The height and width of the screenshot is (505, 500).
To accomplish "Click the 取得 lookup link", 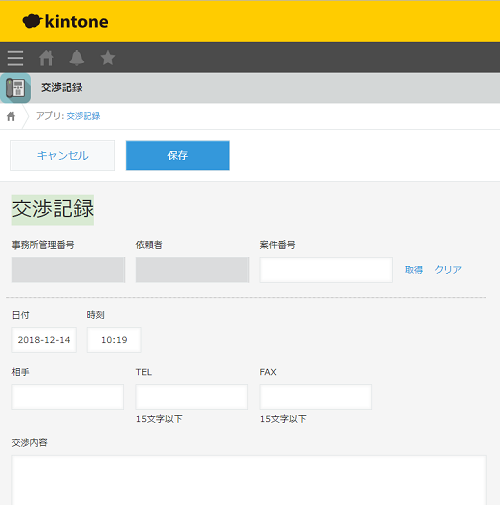I will pyautogui.click(x=414, y=270).
